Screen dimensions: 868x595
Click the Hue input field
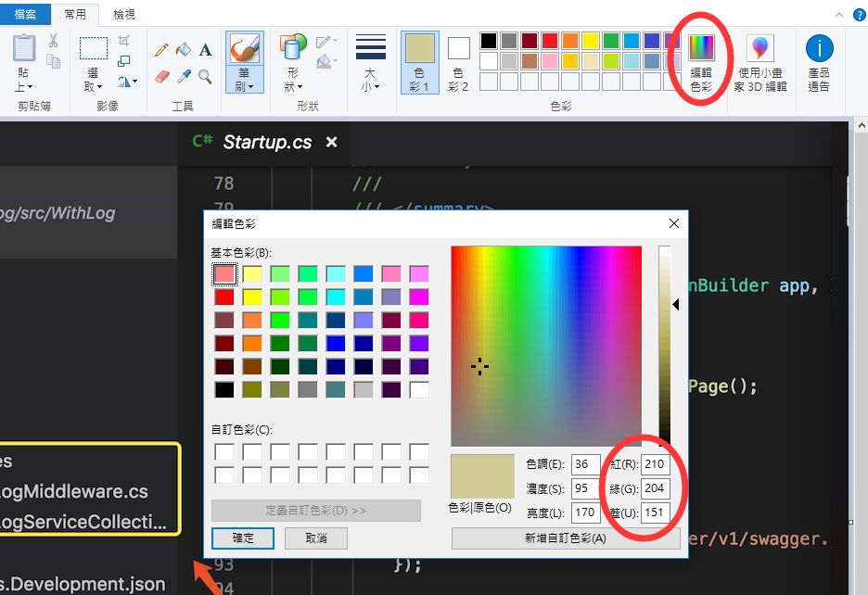(586, 464)
